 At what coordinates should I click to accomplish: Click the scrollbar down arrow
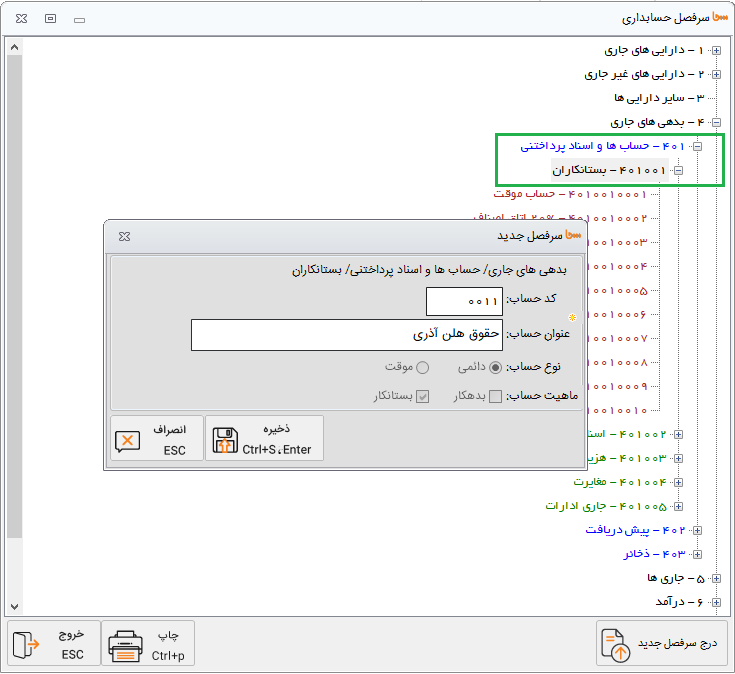tap(15, 607)
